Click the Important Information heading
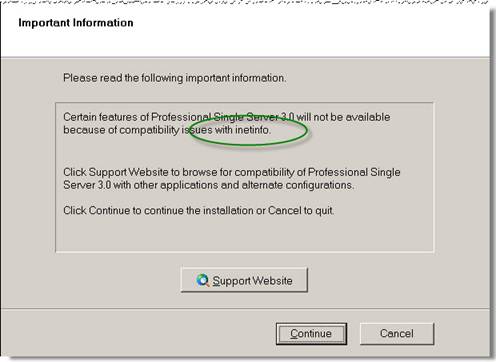The height and width of the screenshot is (362, 496). tap(76, 23)
